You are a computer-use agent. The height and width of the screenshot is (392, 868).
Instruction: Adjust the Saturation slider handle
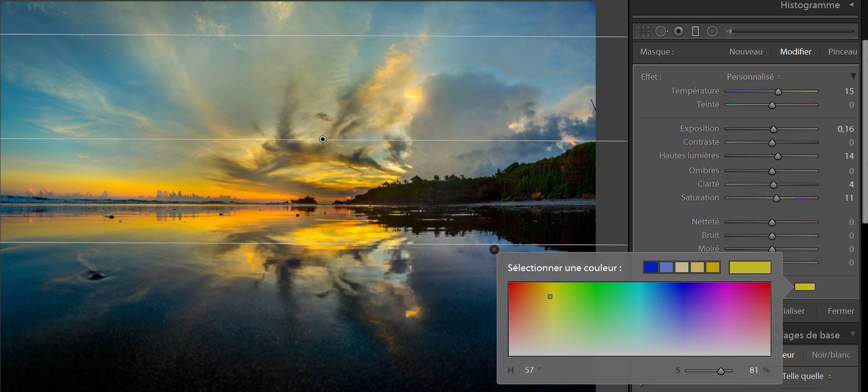click(776, 198)
